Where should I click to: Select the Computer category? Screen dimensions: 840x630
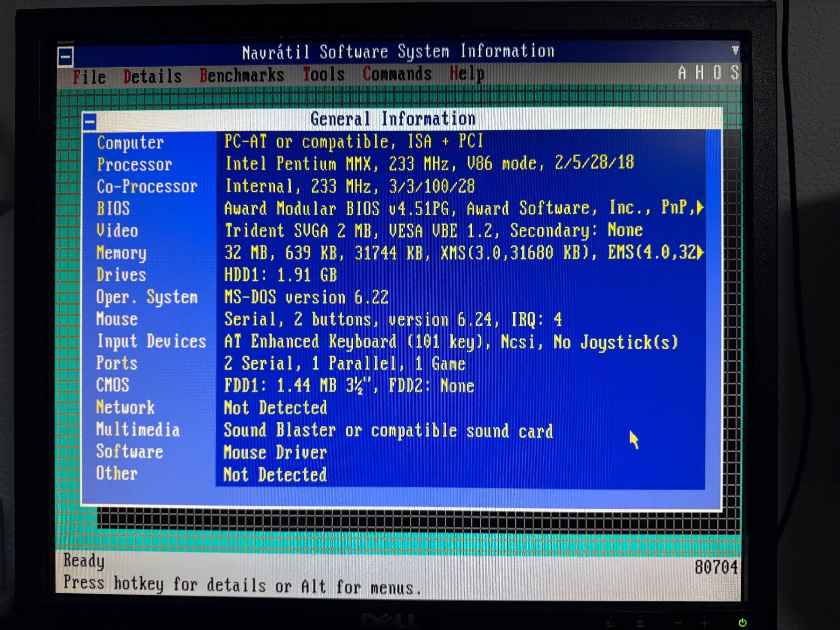[130, 143]
